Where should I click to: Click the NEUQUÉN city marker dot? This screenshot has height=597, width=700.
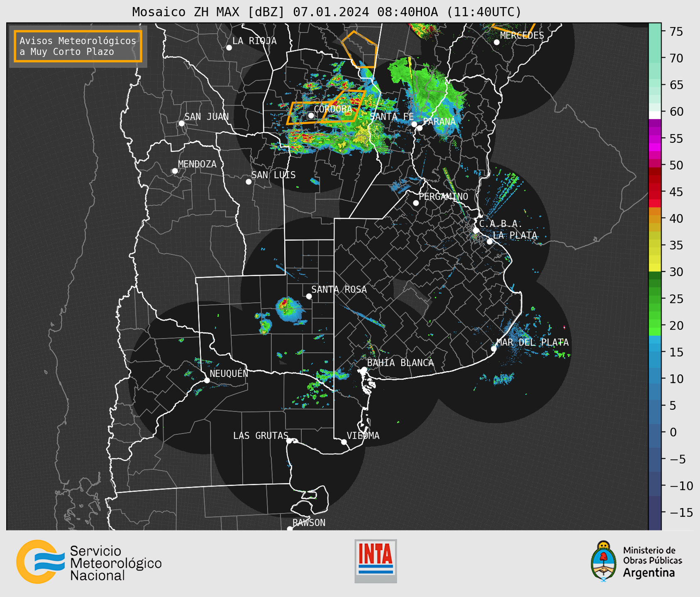point(207,380)
